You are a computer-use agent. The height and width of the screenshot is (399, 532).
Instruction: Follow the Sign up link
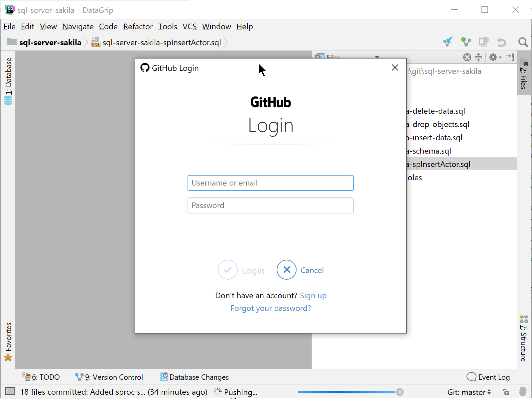click(313, 296)
